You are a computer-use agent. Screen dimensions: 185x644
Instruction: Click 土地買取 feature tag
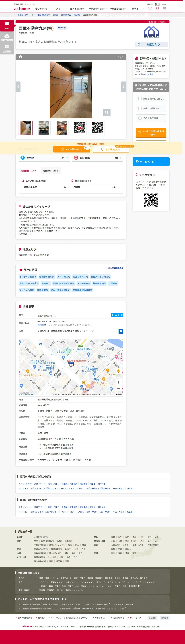[113, 283]
